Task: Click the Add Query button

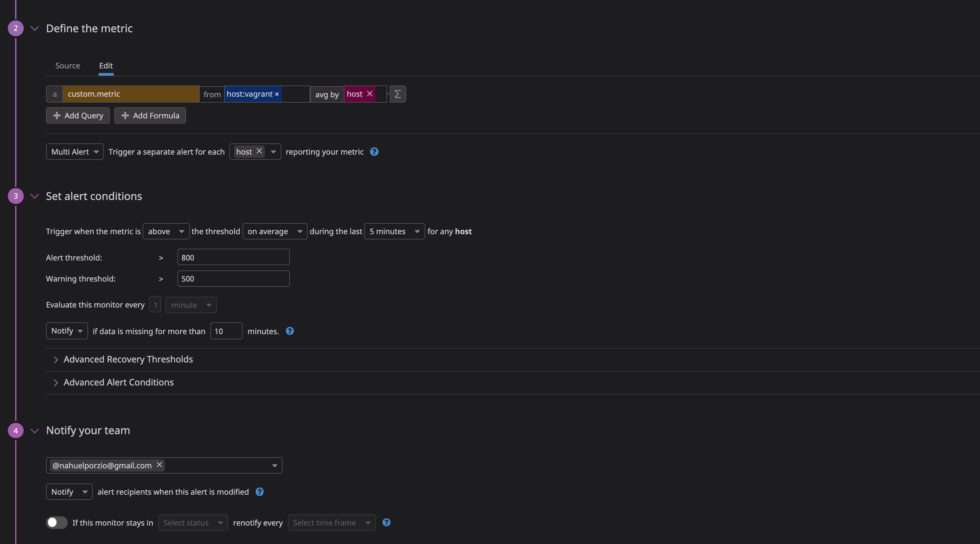Action: point(78,115)
